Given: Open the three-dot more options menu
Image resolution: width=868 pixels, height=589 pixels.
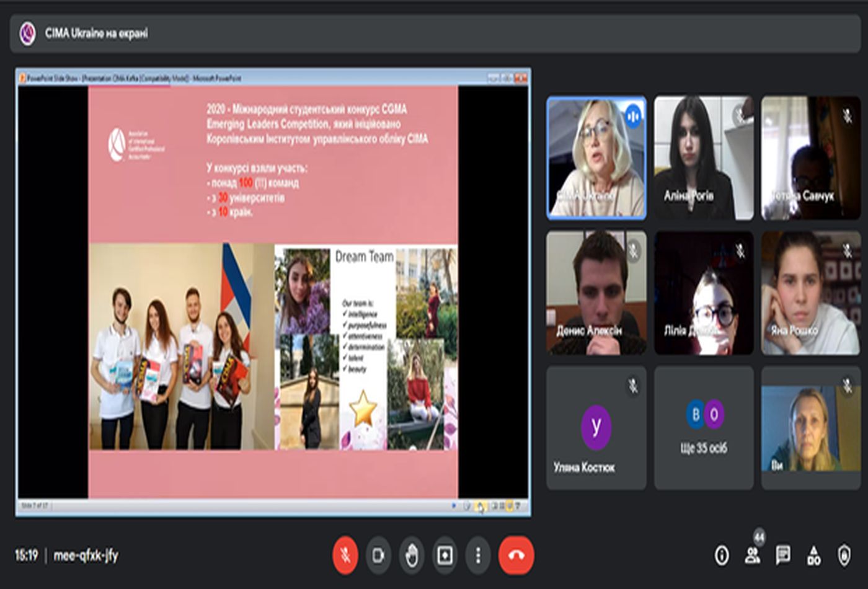Looking at the screenshot, I should (x=478, y=555).
